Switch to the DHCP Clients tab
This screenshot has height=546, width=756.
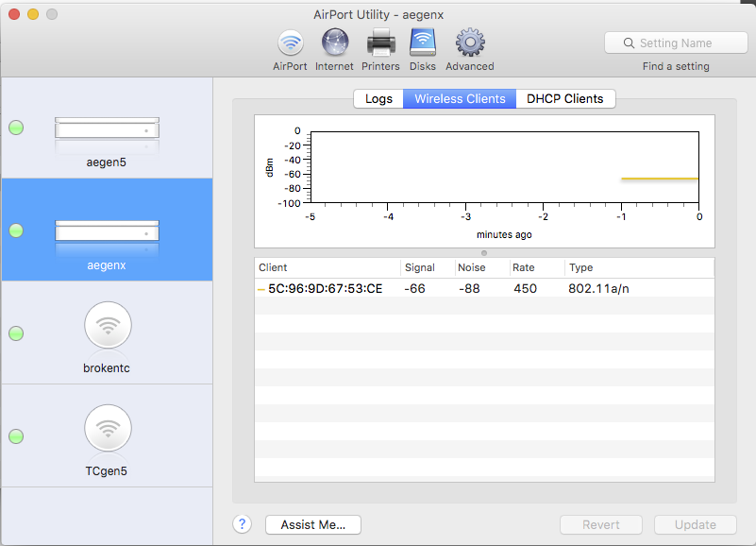(x=565, y=98)
